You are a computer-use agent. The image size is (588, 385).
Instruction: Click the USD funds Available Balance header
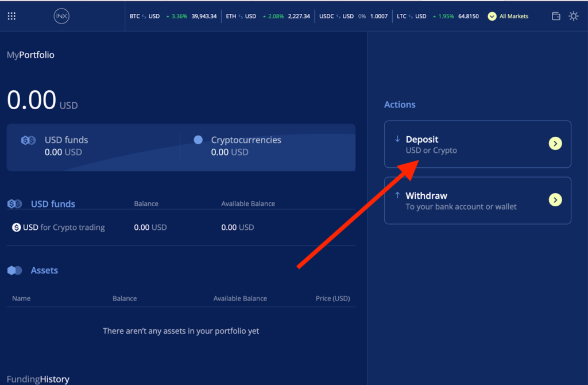click(x=248, y=204)
